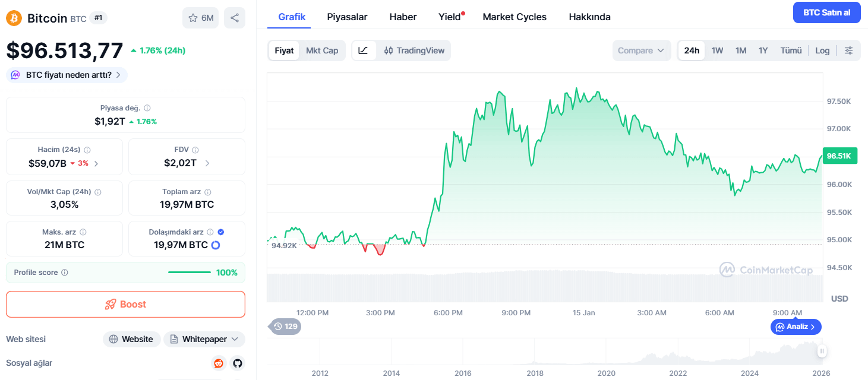
Task: Open Bitcoin's GitHub social icon
Action: (237, 363)
